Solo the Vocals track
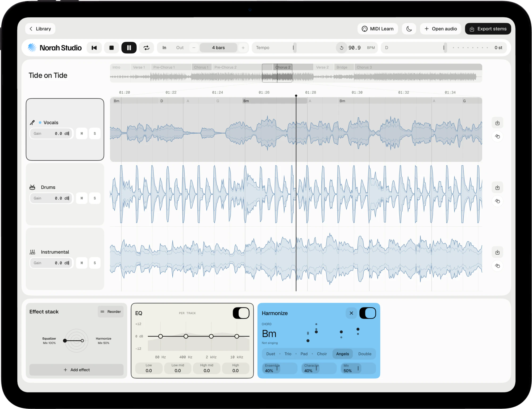The width and height of the screenshot is (532, 409). tap(95, 134)
